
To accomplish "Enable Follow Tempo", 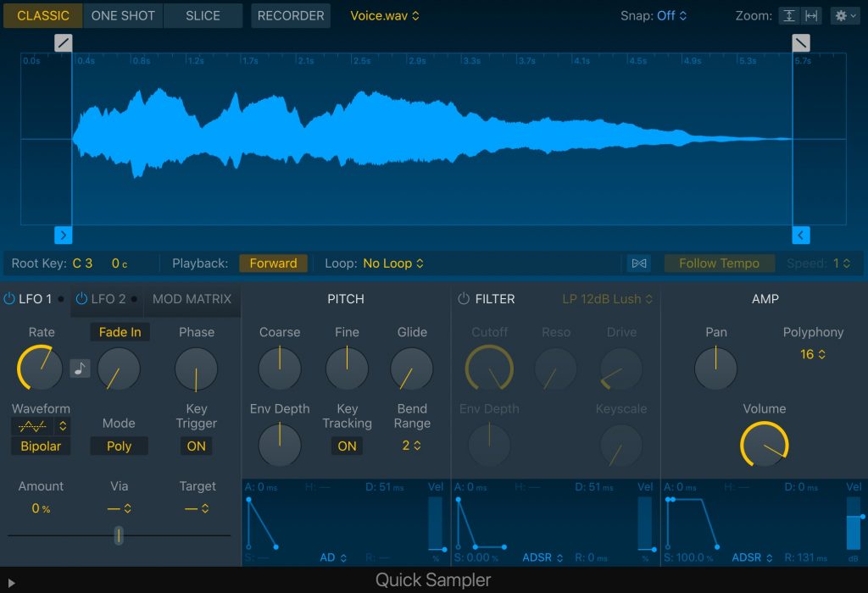I will tap(719, 263).
